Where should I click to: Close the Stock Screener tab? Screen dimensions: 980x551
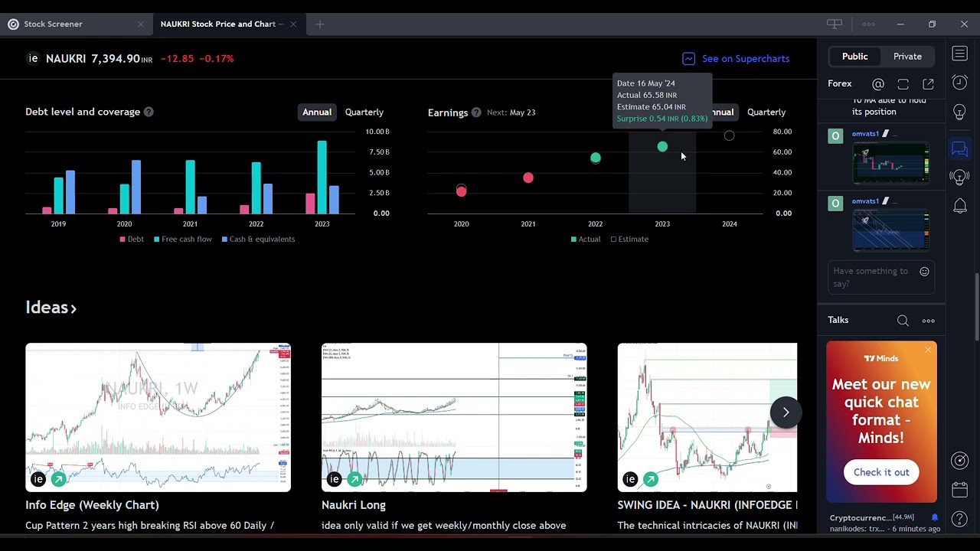(141, 24)
